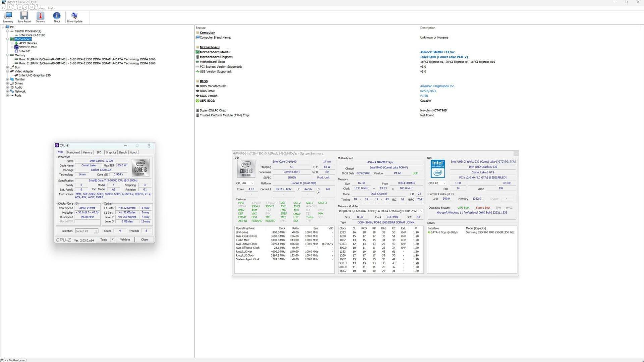
Task: Open the CPU #0 dropdown
Action: (x=245, y=184)
